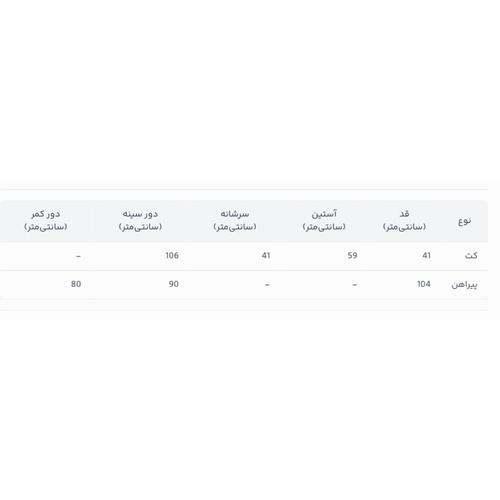The height and width of the screenshot is (500, 500).
Task: Click the دور کمر column header
Action: click(46, 220)
